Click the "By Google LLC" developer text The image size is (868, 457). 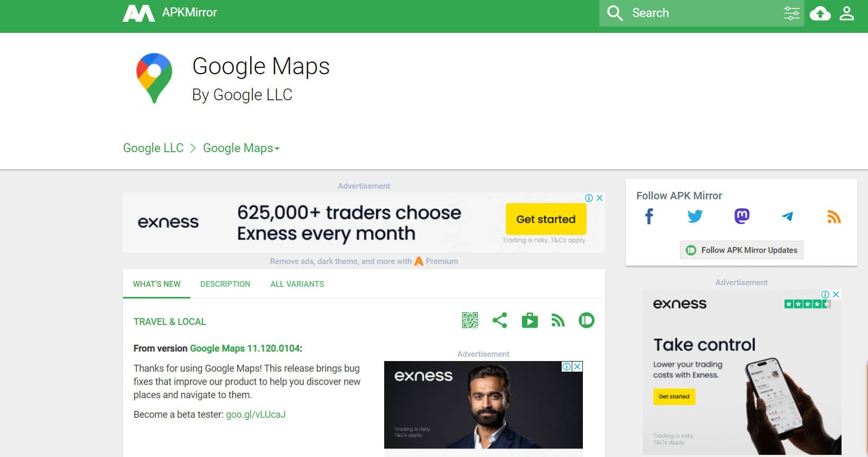(x=242, y=94)
